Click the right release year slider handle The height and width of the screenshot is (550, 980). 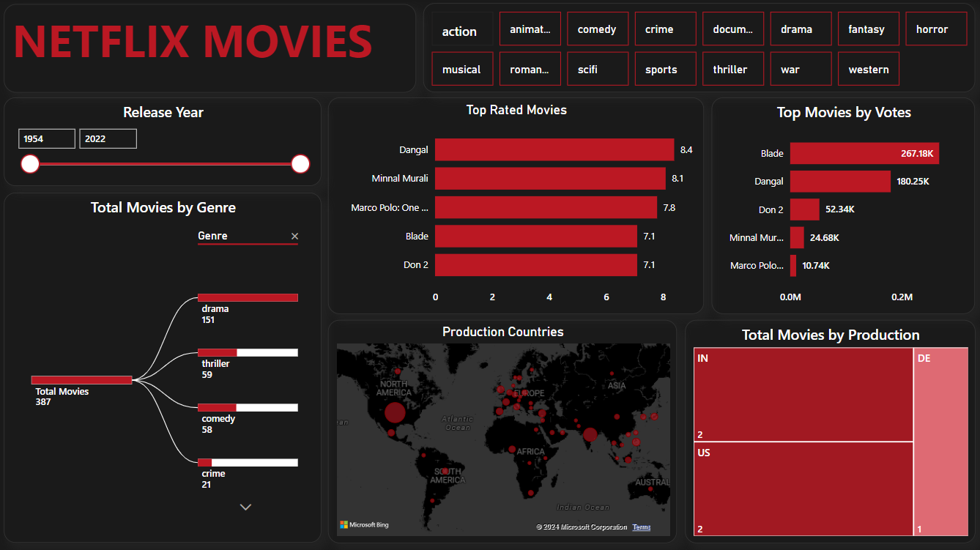click(x=300, y=164)
